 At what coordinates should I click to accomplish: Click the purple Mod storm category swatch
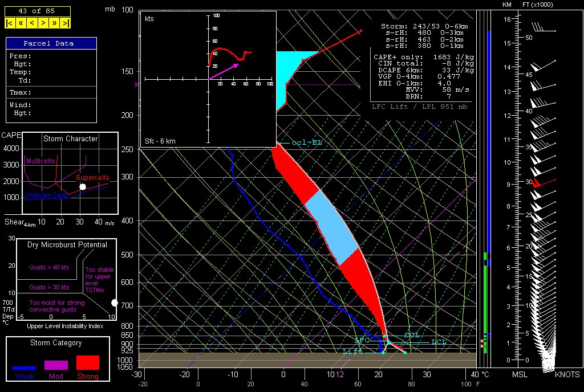[x=56, y=365]
